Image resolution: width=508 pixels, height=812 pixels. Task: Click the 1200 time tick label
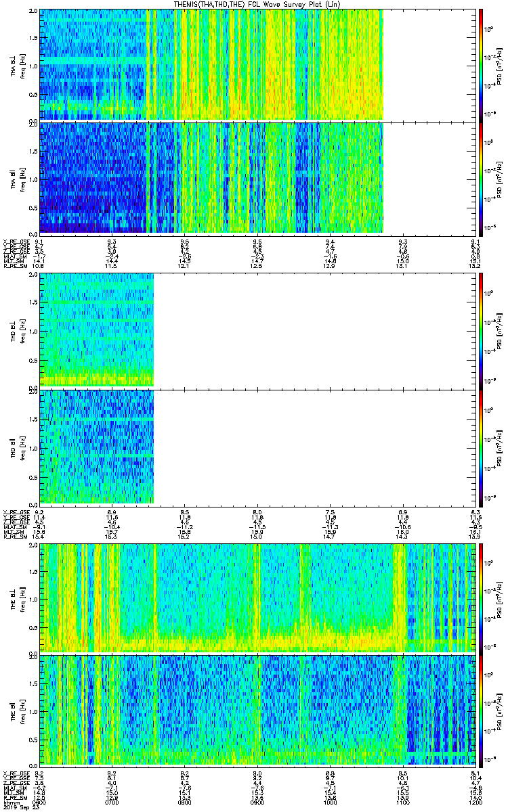pos(476,803)
